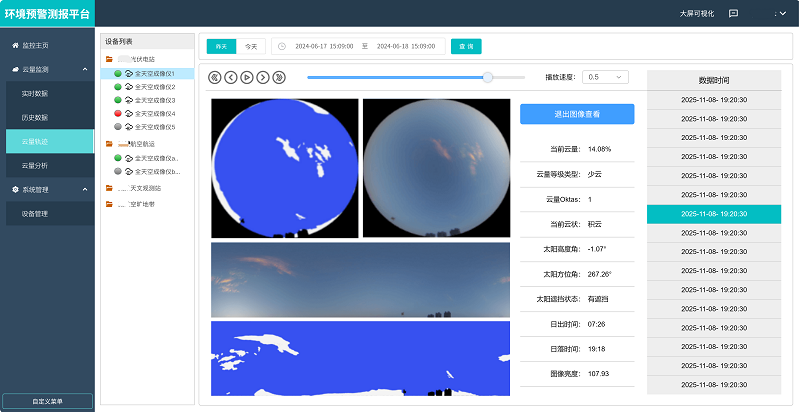Click the 查询 search button

pos(465,47)
